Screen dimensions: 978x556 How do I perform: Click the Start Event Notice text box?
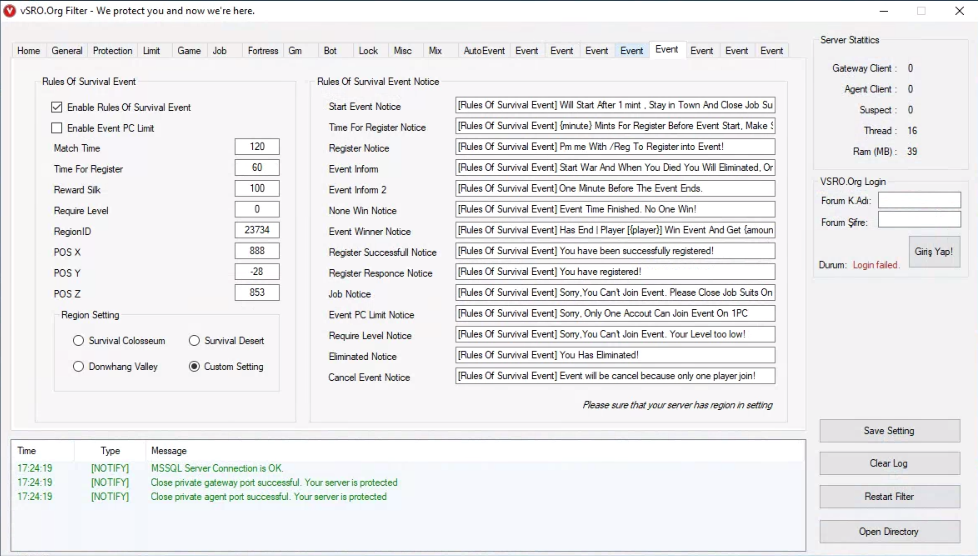[615, 105]
